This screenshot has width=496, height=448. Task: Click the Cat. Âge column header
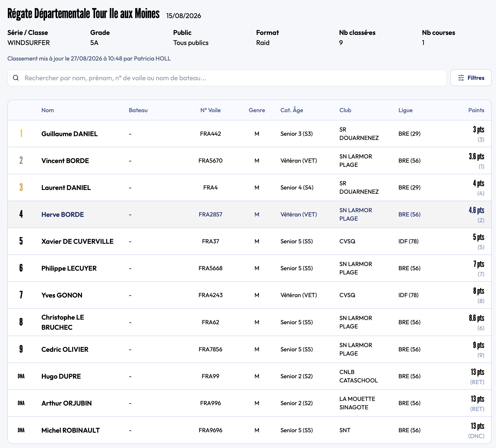(x=292, y=110)
